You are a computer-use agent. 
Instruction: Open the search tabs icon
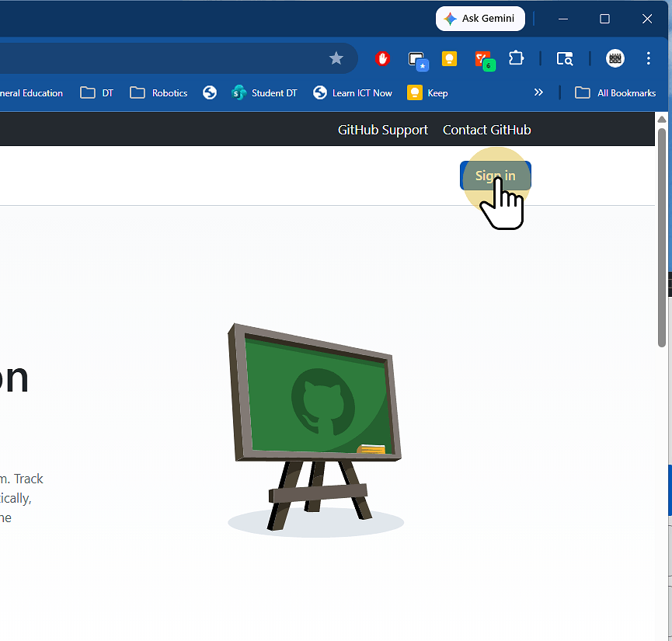pyautogui.click(x=565, y=58)
